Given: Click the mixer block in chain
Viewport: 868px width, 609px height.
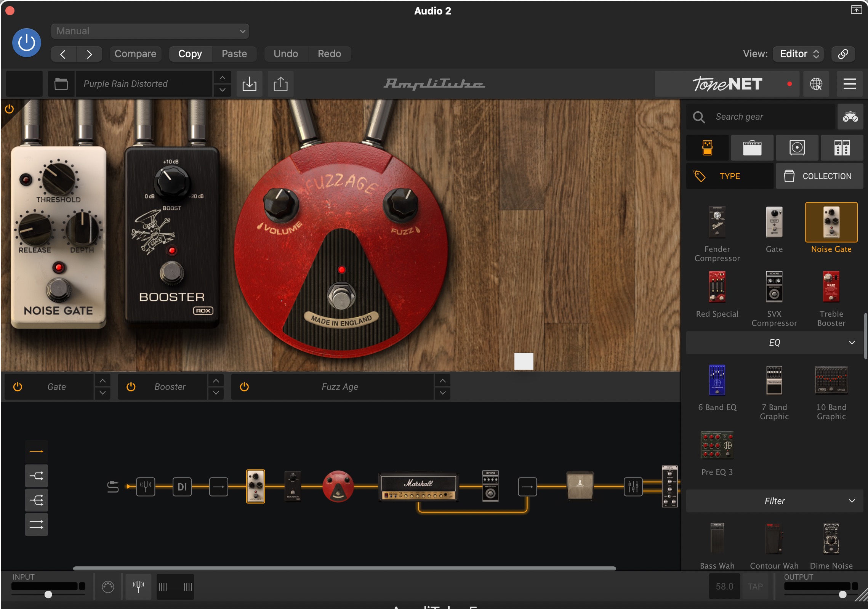Looking at the screenshot, I should coord(633,487).
